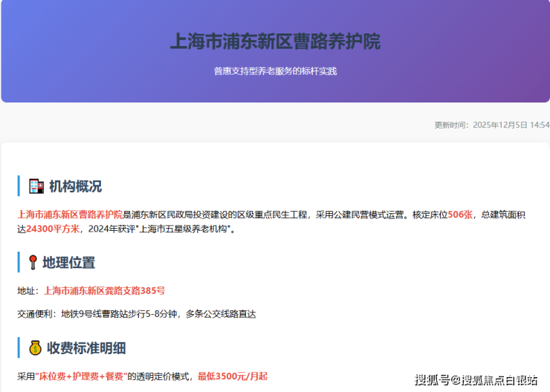Select the 机构概况 section heading
The image size is (550, 392).
coord(75,186)
